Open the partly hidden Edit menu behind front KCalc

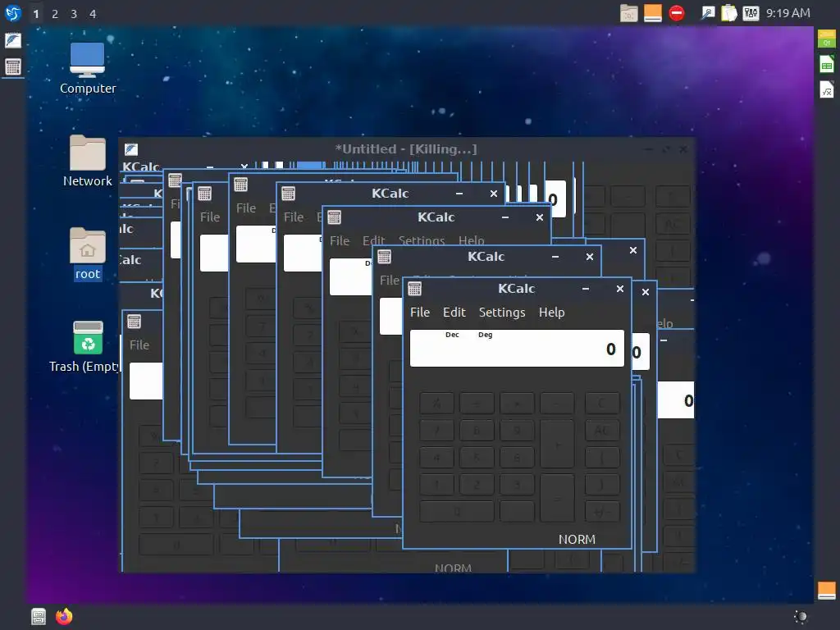pos(373,240)
